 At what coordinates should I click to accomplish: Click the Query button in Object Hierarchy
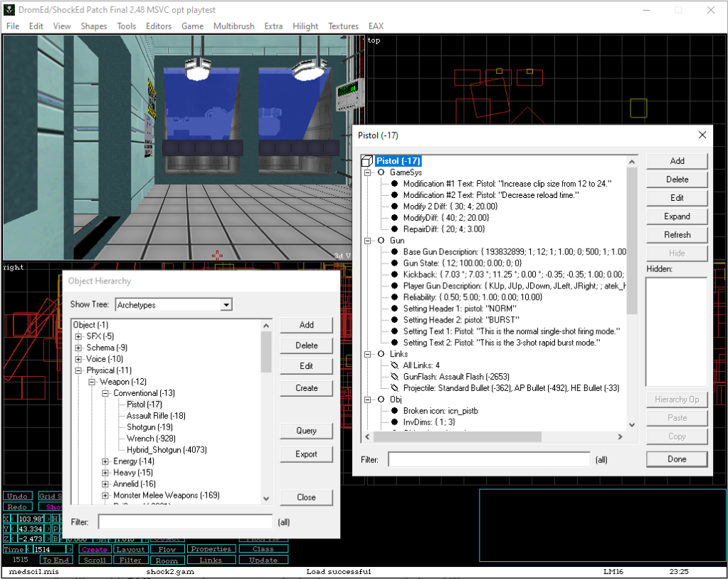[306, 431]
